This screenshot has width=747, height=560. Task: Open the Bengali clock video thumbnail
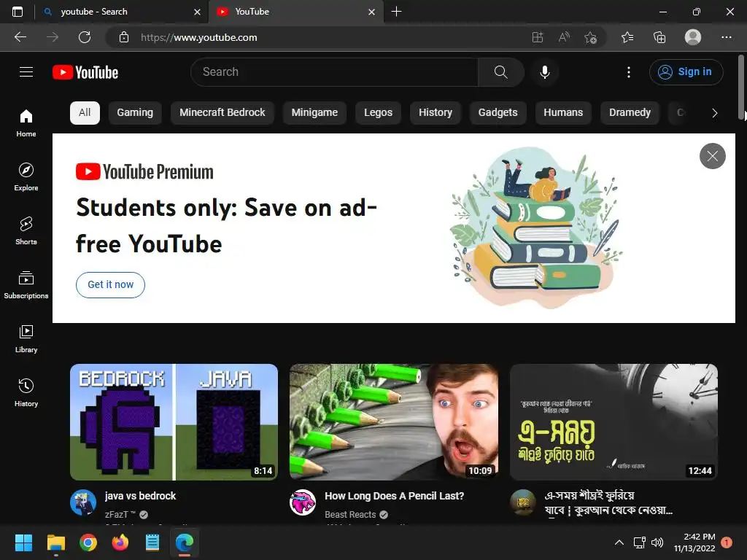614,422
